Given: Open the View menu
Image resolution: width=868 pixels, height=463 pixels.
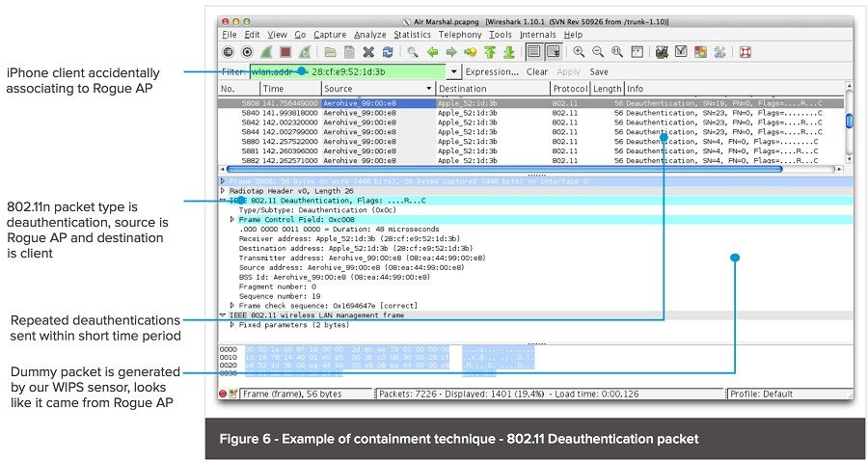Looking at the screenshot, I should click(278, 35).
